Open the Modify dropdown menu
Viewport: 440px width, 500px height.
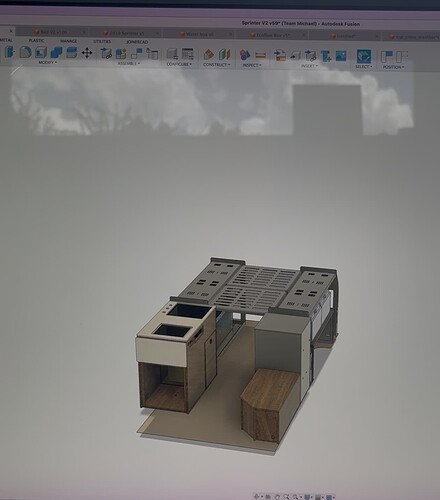click(x=48, y=62)
